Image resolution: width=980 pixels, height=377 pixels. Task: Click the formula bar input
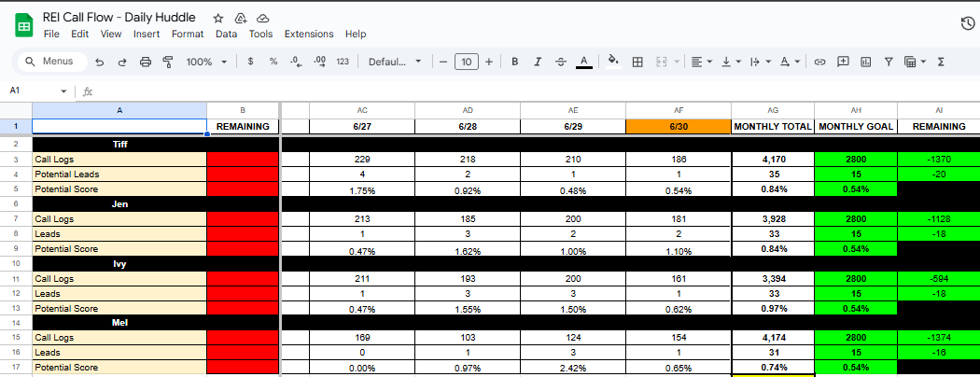click(538, 91)
